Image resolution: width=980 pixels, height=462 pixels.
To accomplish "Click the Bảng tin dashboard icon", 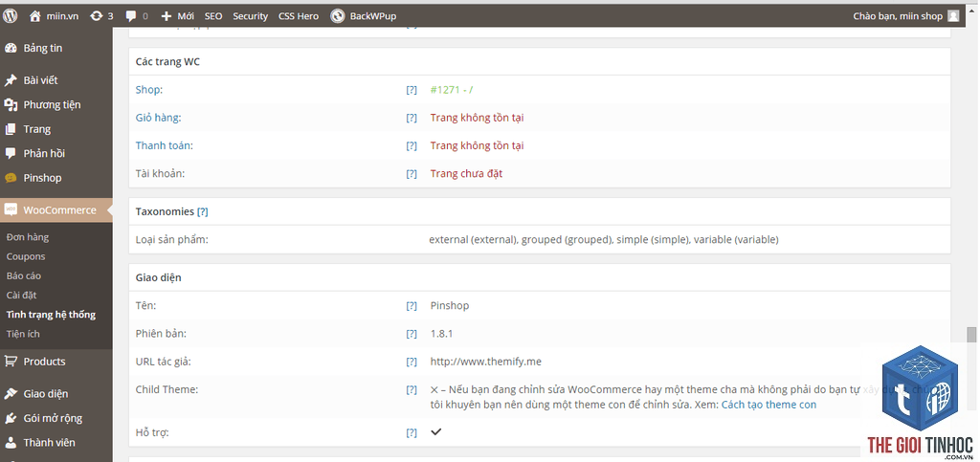I will point(11,48).
